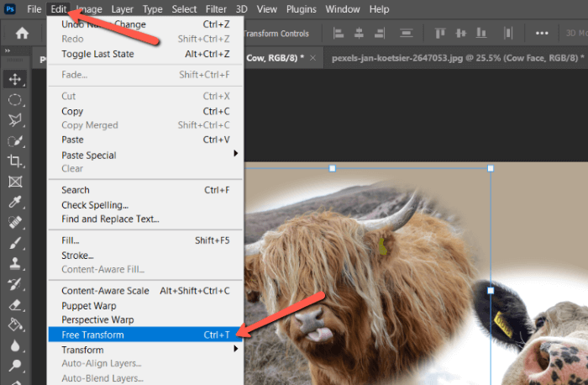The image size is (588, 385).
Task: Activate the Crop tool
Action: (x=14, y=161)
